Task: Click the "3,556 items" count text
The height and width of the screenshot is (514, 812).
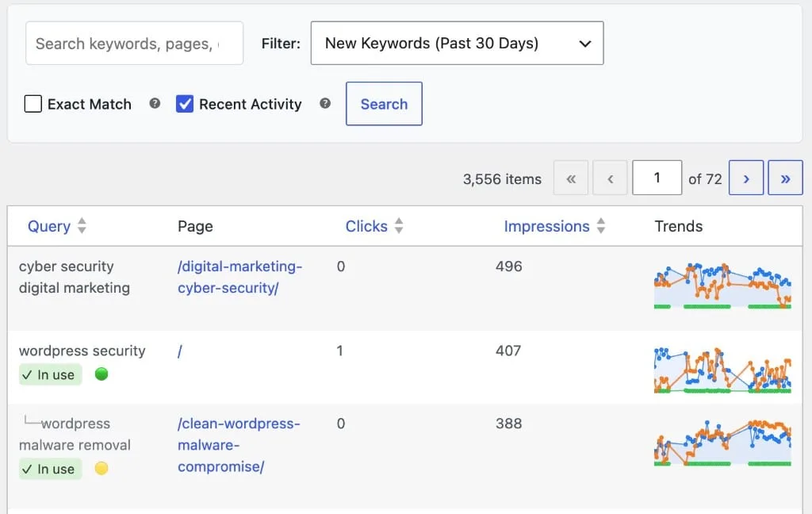Action: click(x=502, y=179)
